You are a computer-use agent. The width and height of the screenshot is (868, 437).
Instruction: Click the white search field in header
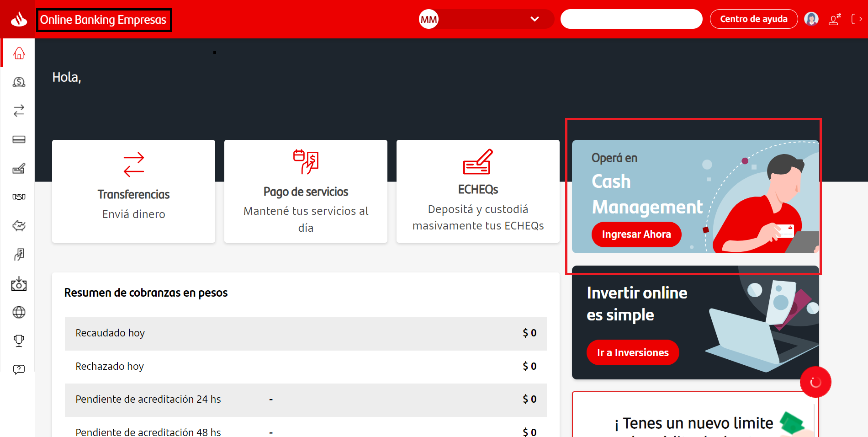pyautogui.click(x=631, y=19)
